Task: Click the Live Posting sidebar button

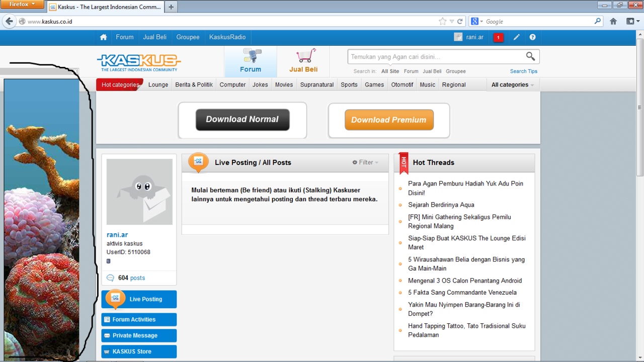Action: (x=139, y=299)
